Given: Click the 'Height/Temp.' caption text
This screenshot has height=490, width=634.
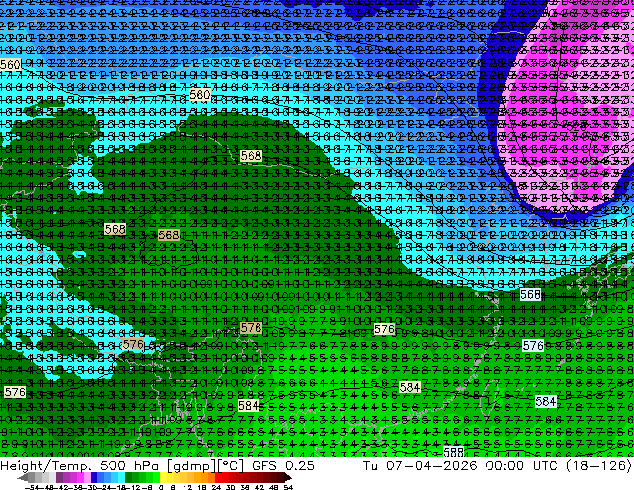Looking at the screenshot, I should point(45,466).
